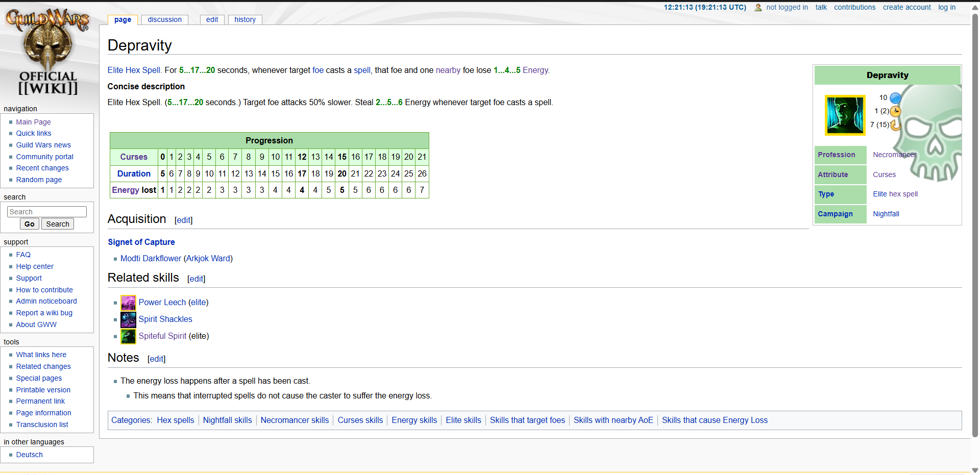This screenshot has height=475, width=980.
Task: Open Necromancer skills category
Action: (295, 420)
